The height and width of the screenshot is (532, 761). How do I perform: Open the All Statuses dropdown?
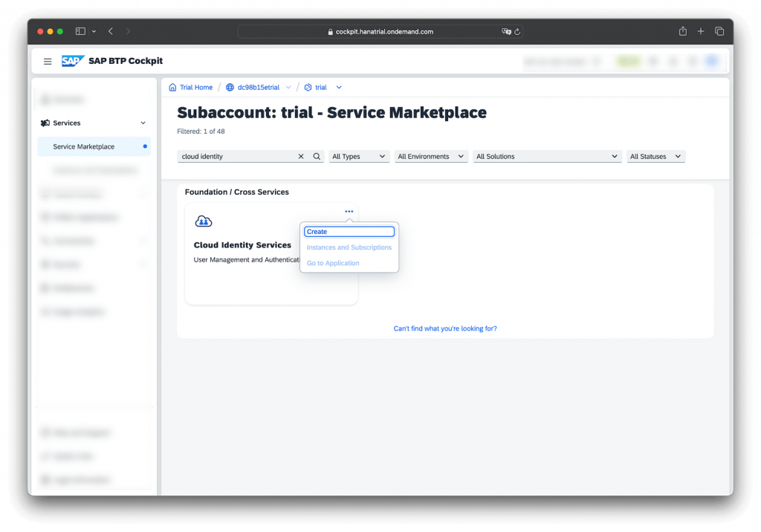pyautogui.click(x=655, y=156)
